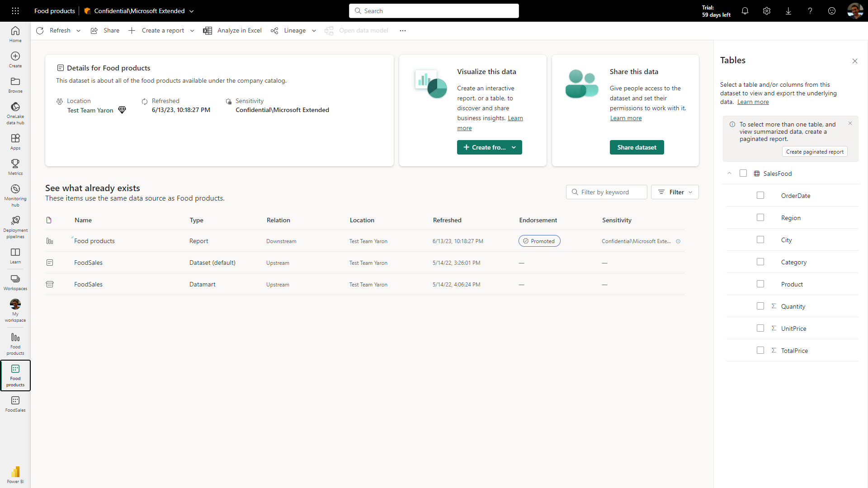Sort by Name column header

point(83,220)
